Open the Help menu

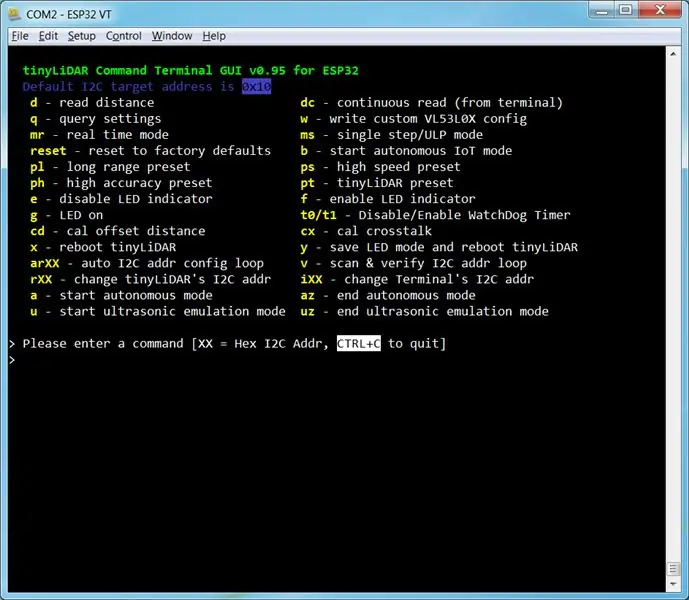pyautogui.click(x=214, y=36)
